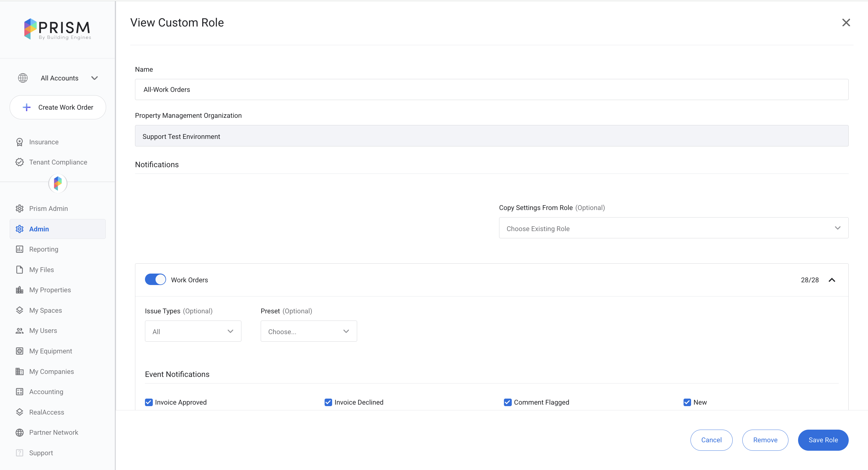
Task: Click the Prism Admin gear icon
Action: pyautogui.click(x=20, y=208)
